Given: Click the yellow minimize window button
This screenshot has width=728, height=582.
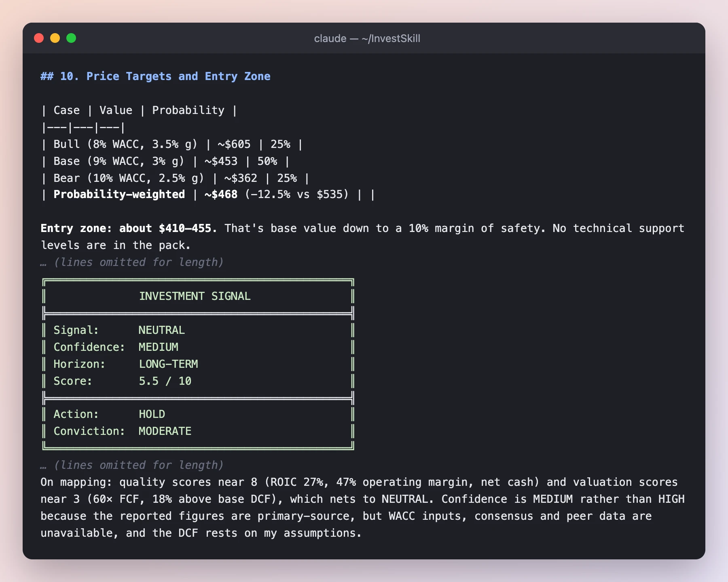Looking at the screenshot, I should point(55,38).
